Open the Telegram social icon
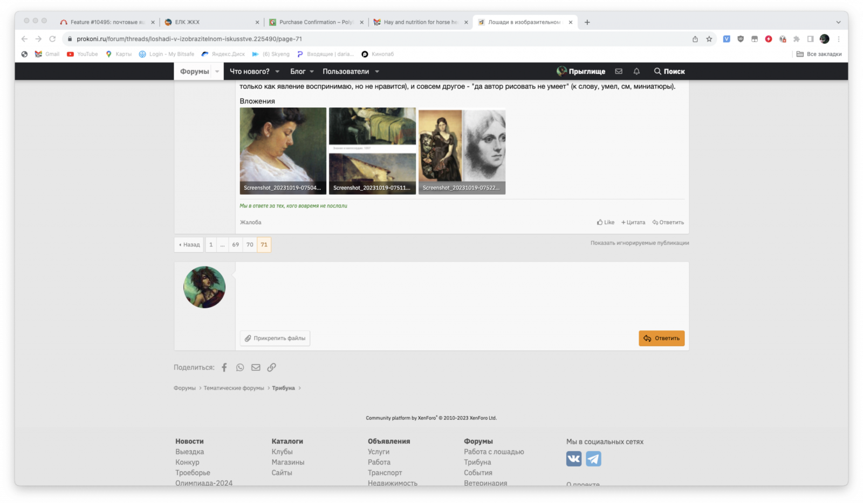The image size is (863, 504). [x=593, y=459]
